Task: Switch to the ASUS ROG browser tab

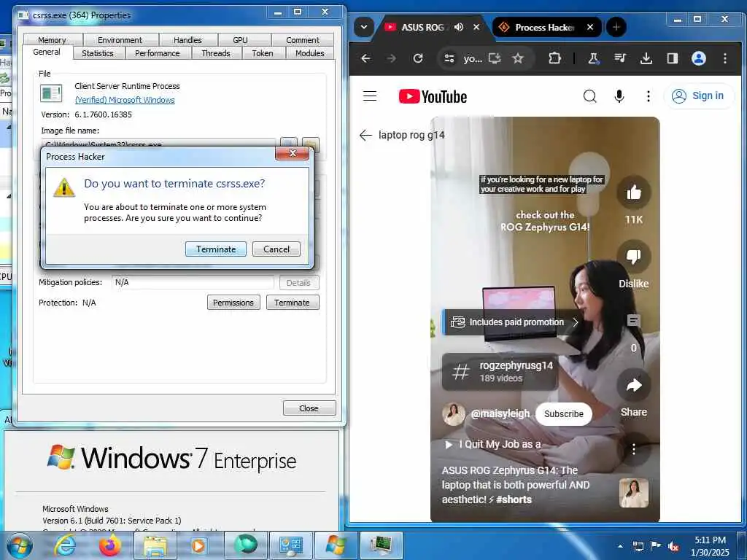Action: click(422, 27)
